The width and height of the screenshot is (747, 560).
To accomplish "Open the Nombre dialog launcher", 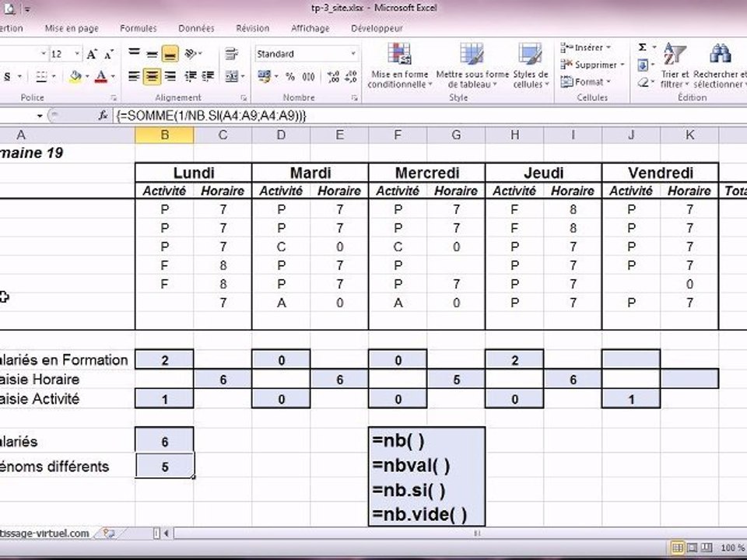I will pyautogui.click(x=355, y=98).
